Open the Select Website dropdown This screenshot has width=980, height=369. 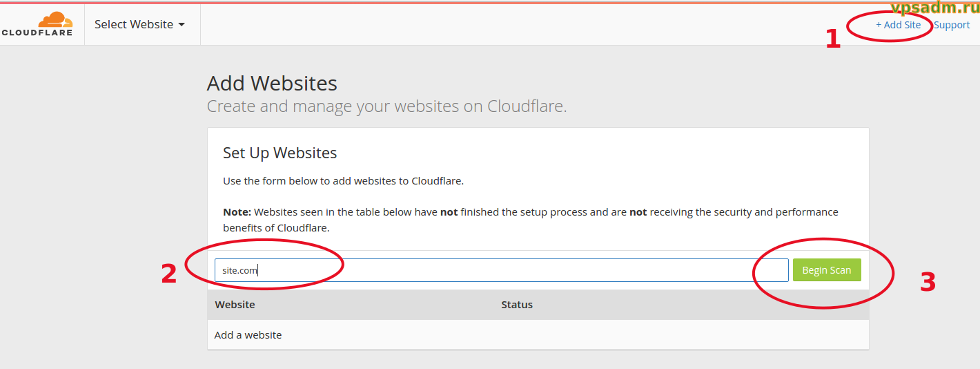139,24
